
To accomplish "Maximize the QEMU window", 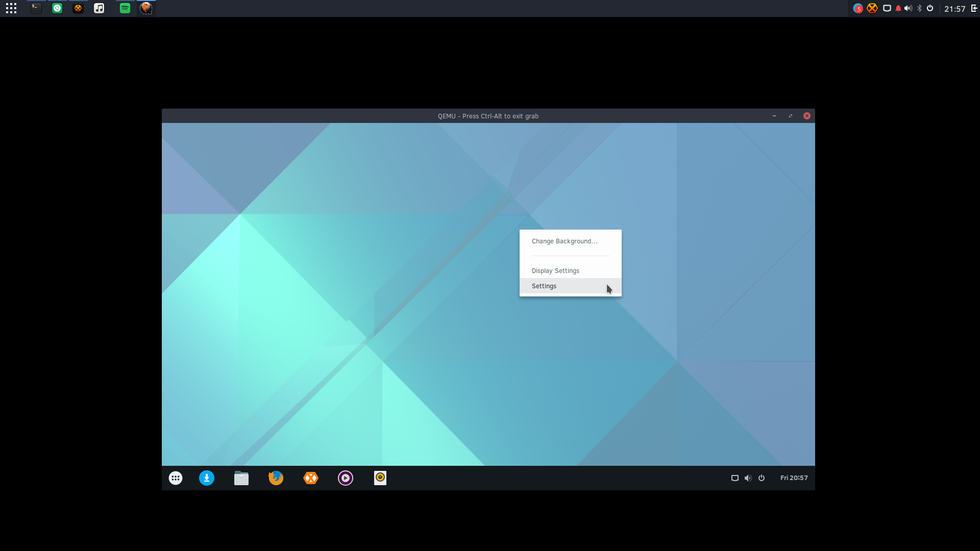I will pos(791,116).
